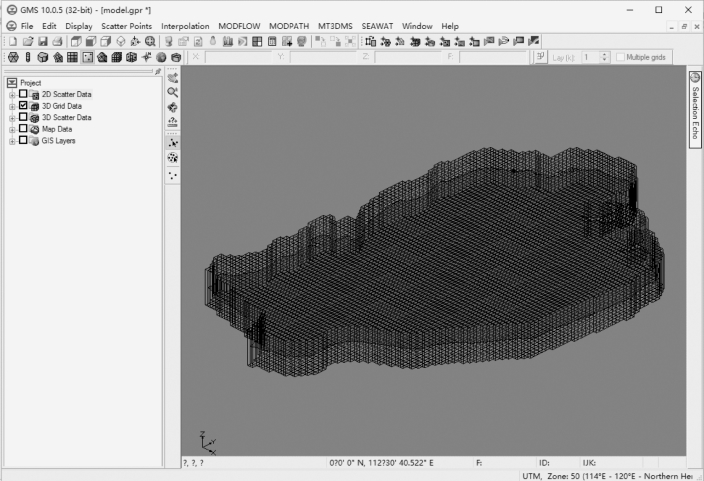Enable the Multiple grids checkbox

point(620,57)
